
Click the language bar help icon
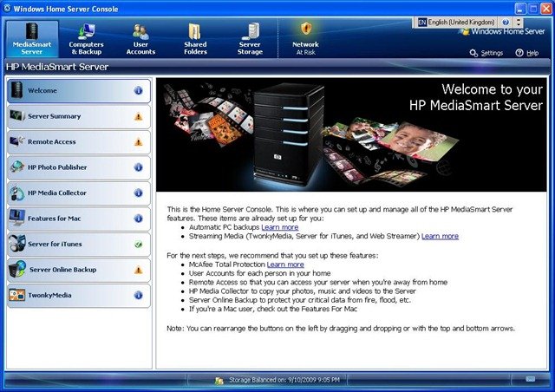tap(506, 23)
